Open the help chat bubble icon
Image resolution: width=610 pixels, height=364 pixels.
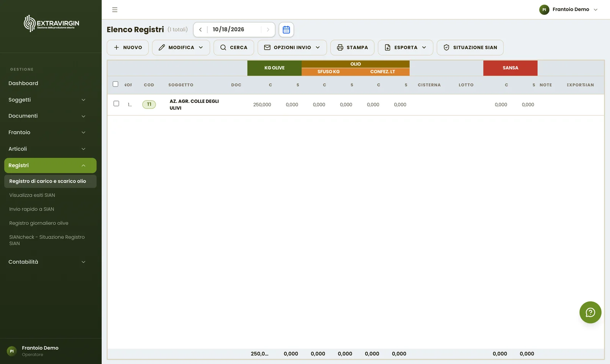tap(590, 313)
